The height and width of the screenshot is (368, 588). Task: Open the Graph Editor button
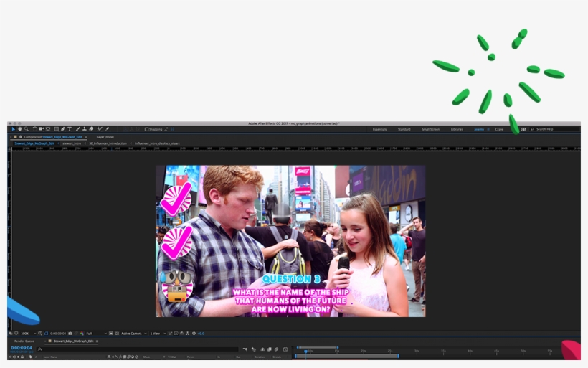(285, 349)
